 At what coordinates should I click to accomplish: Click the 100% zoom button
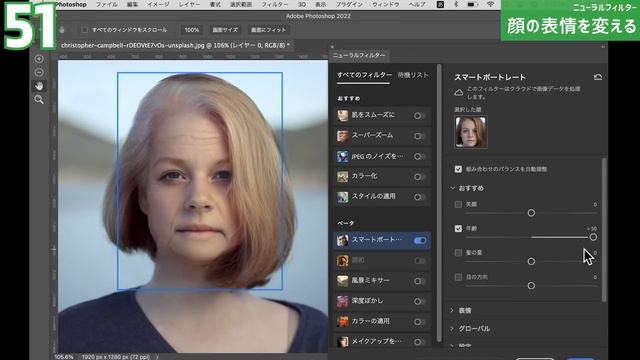pyautogui.click(x=191, y=30)
